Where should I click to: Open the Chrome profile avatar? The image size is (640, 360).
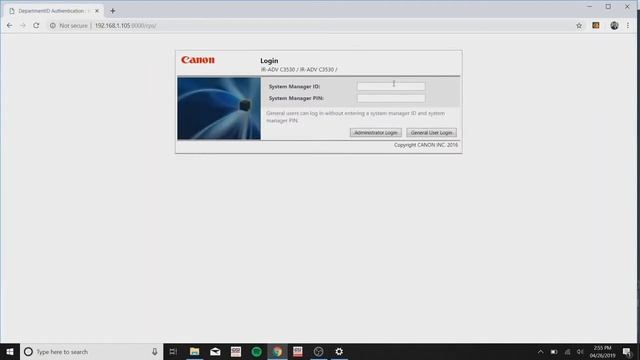click(614, 25)
